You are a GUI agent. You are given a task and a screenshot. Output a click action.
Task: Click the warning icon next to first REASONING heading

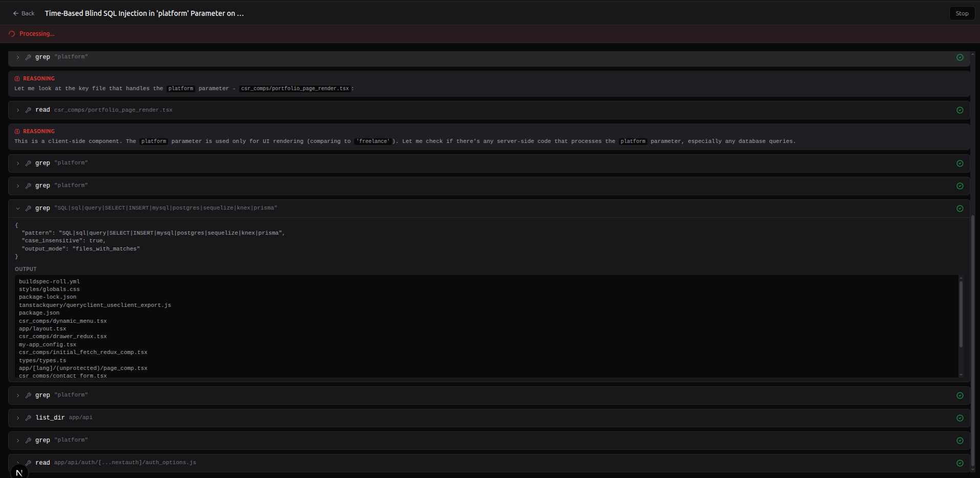pyautogui.click(x=16, y=78)
